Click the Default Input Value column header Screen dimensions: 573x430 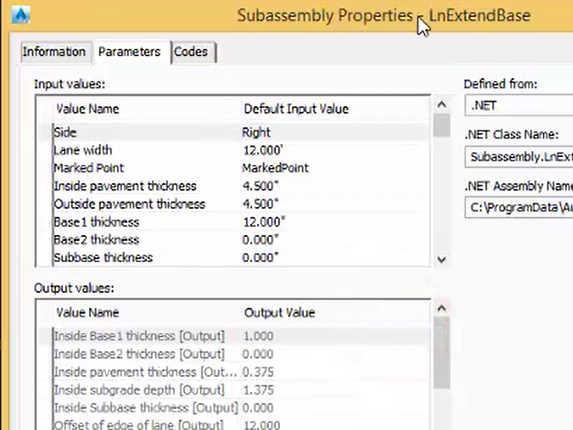(x=296, y=109)
